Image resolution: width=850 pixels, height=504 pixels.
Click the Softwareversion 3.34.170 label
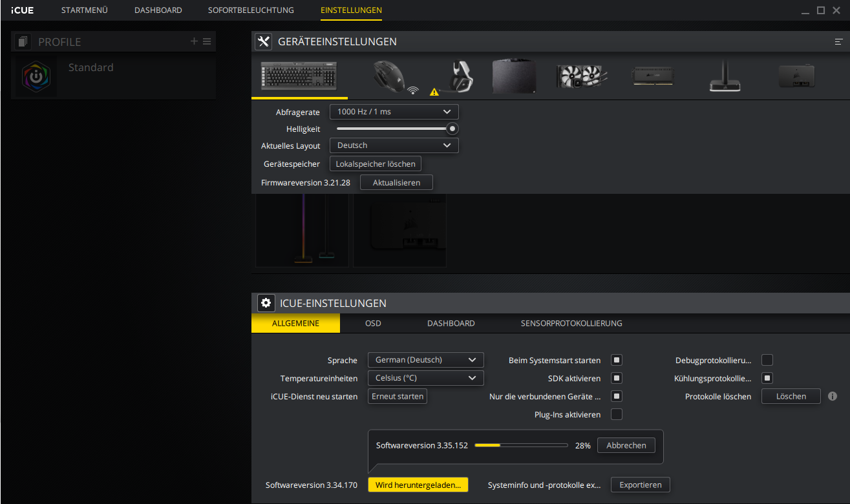tap(312, 485)
